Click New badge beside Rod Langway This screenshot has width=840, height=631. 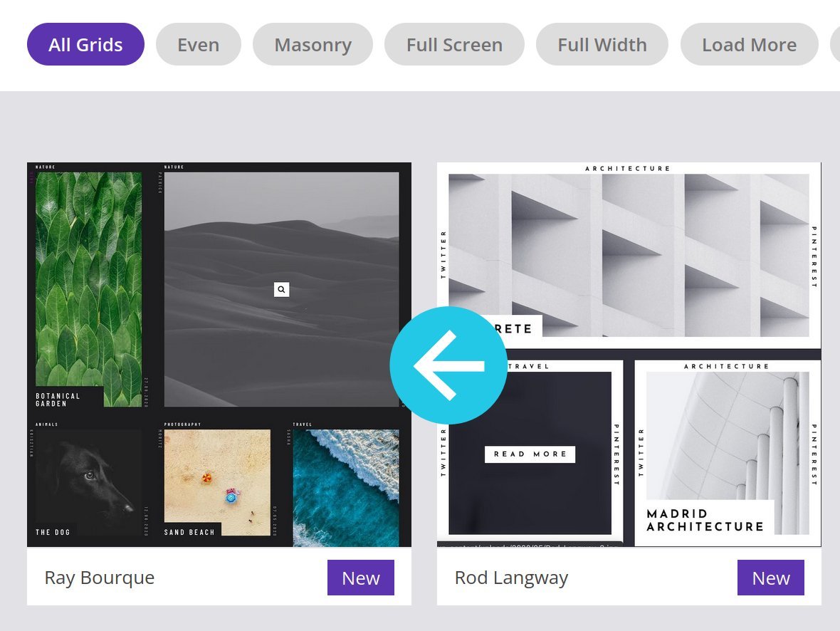click(x=770, y=578)
